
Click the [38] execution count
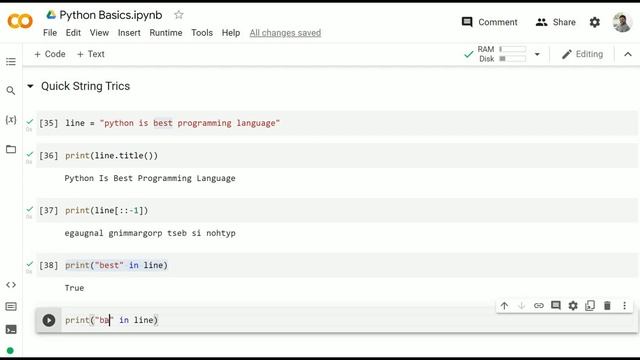coord(49,265)
